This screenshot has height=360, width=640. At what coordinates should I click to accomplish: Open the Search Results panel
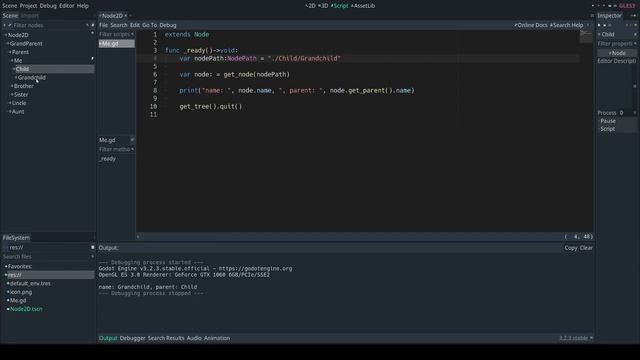coord(166,338)
